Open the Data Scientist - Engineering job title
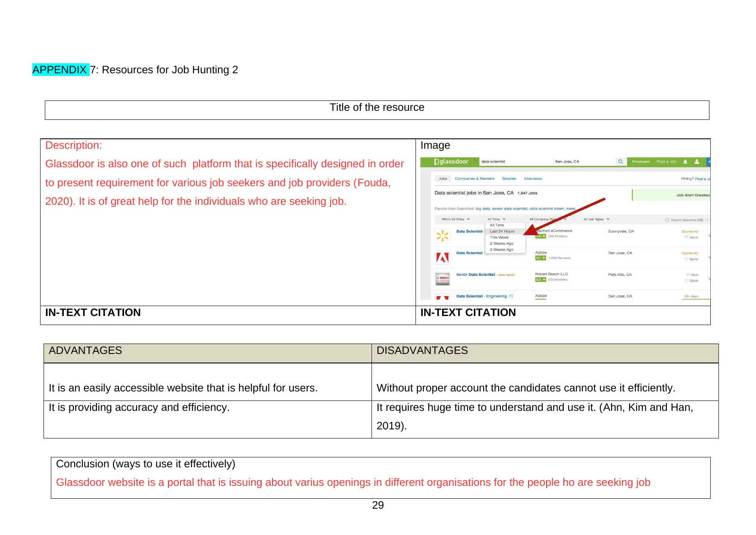 pyautogui.click(x=481, y=296)
